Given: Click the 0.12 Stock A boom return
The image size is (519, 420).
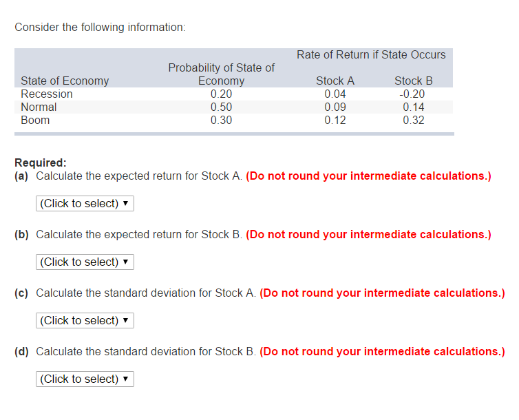Looking at the screenshot, I should [335, 120].
